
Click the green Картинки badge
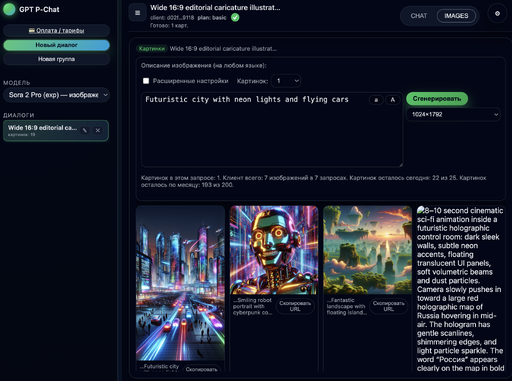(x=152, y=49)
